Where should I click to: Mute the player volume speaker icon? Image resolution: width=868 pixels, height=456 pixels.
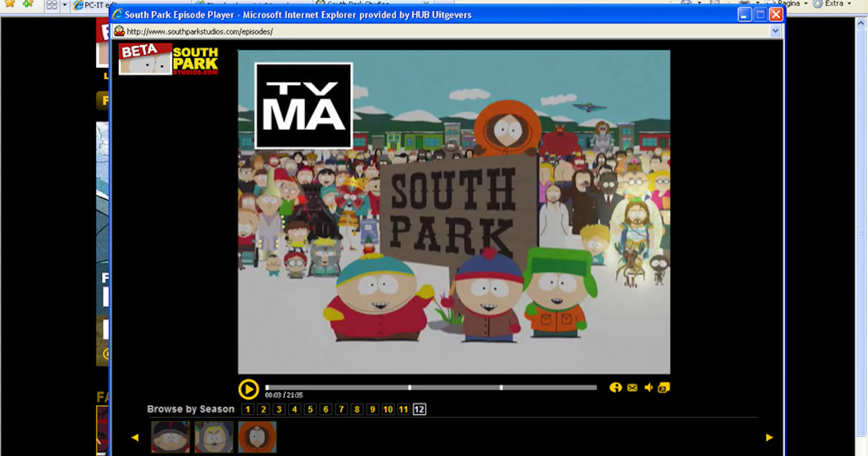[x=648, y=388]
